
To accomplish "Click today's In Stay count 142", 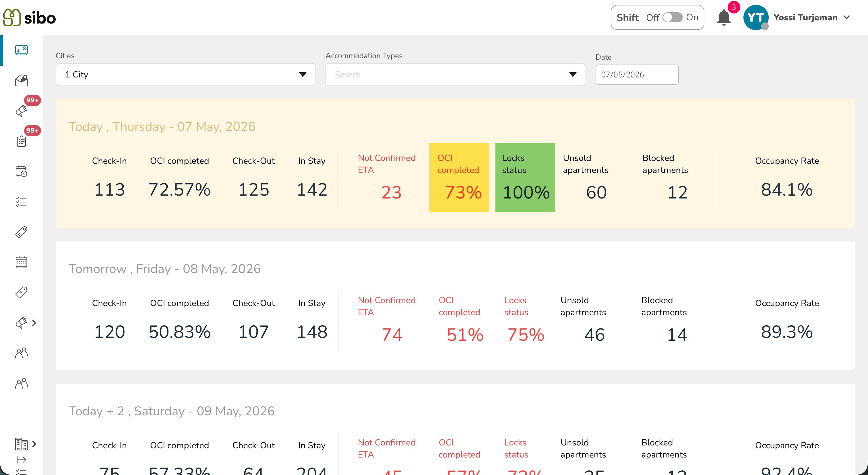I will pos(312,190).
